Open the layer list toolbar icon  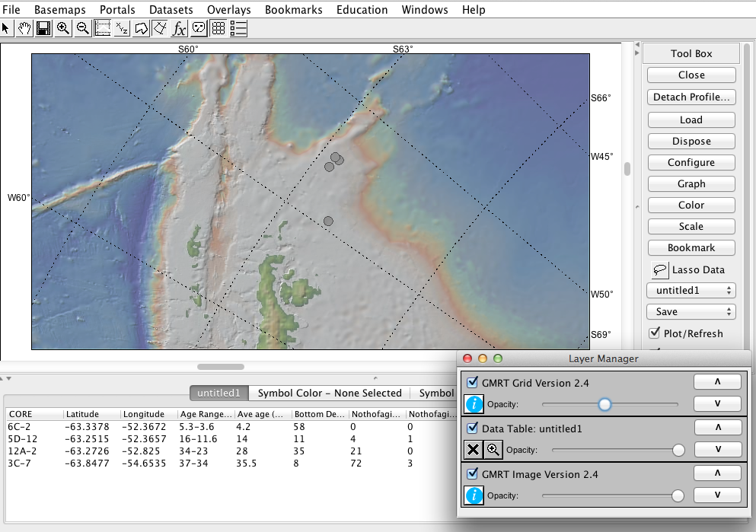click(238, 29)
